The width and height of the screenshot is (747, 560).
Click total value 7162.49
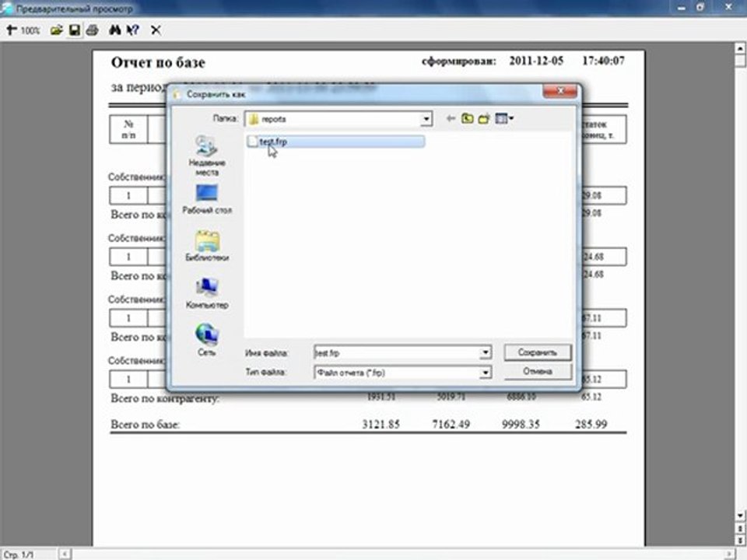451,425
